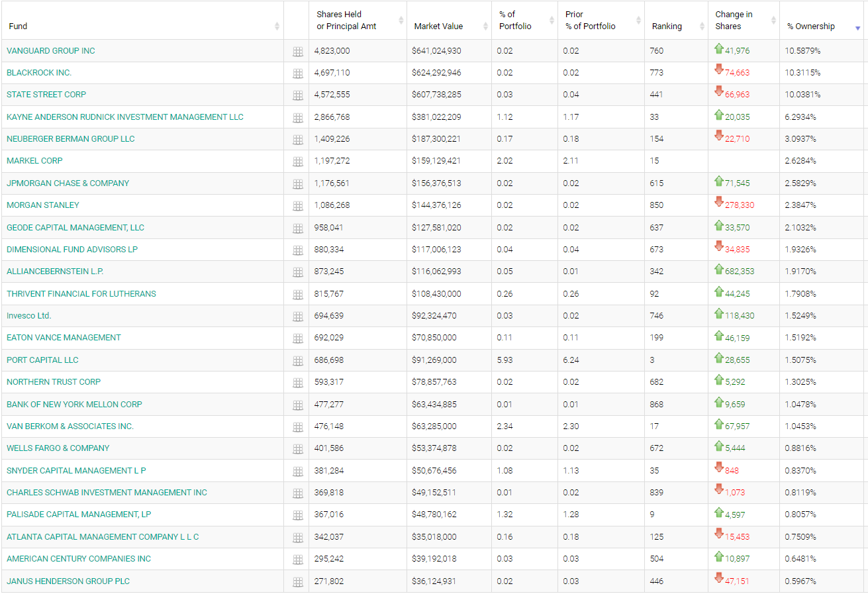Select market value cell $641,024,930
The height and width of the screenshot is (596, 868).
pos(436,51)
